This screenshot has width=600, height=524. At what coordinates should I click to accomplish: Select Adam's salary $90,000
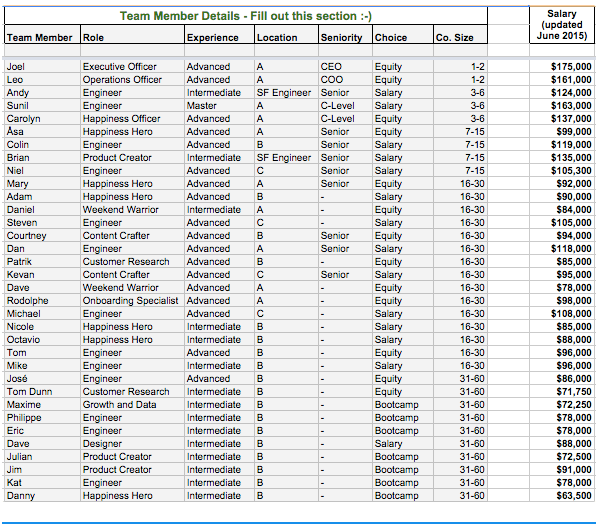(x=562, y=197)
